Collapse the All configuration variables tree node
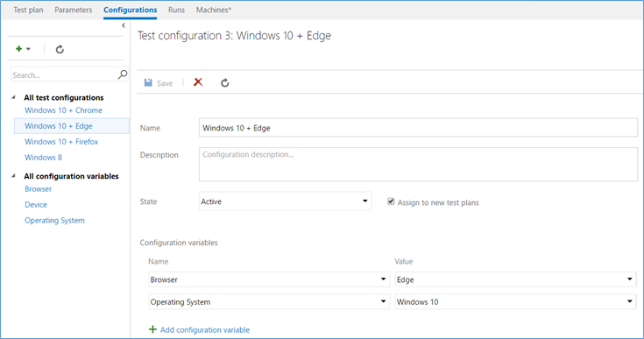The width and height of the screenshot is (644, 339). click(x=13, y=176)
